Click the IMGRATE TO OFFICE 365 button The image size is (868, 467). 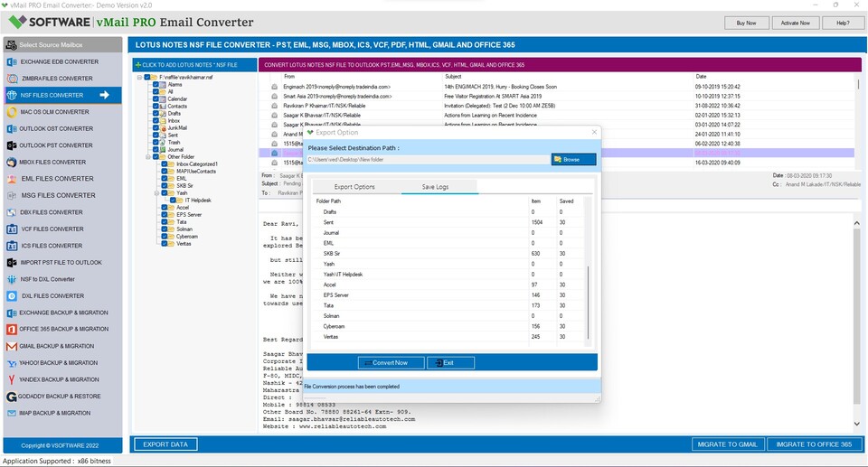(x=814, y=444)
